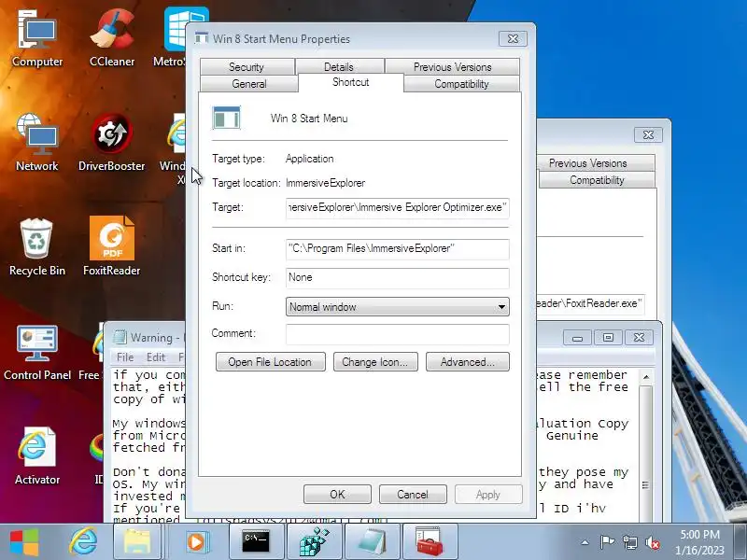Open the Advanced... shortcut options

point(468,362)
